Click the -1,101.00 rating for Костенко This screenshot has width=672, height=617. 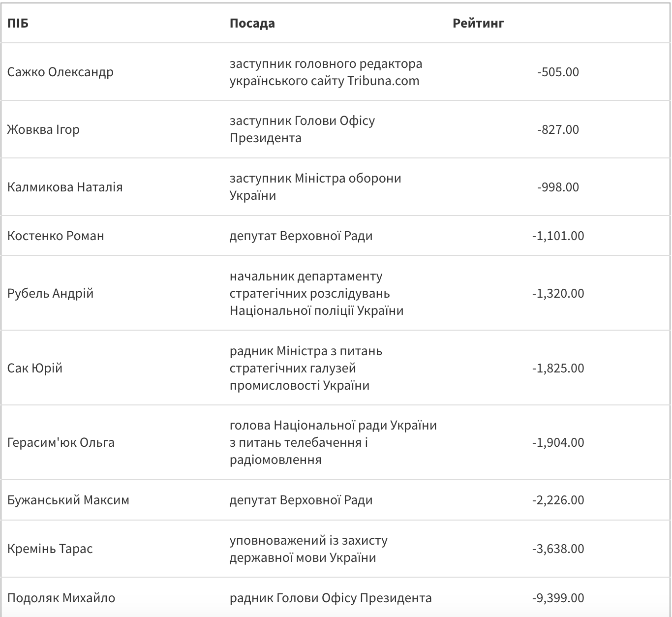(x=558, y=236)
